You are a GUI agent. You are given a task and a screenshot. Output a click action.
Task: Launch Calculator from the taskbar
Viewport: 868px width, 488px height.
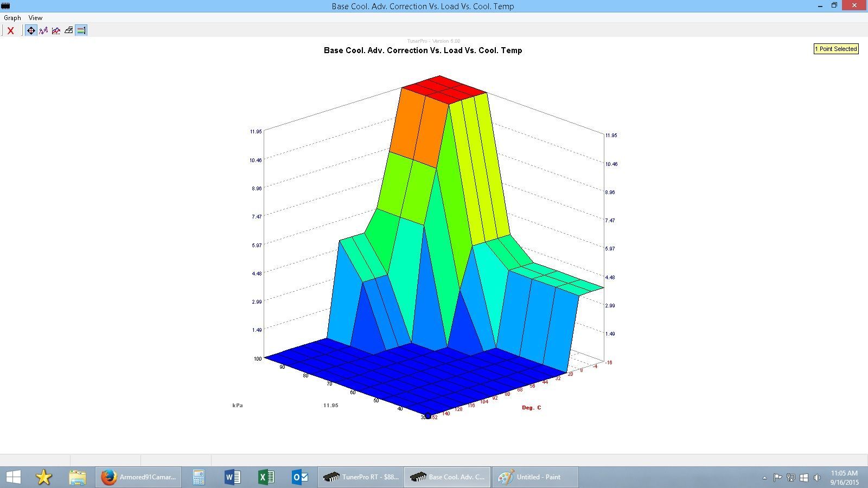tap(199, 477)
